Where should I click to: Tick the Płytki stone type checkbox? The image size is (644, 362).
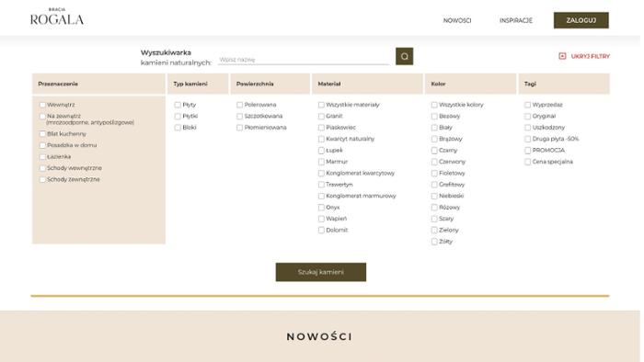[178, 117]
